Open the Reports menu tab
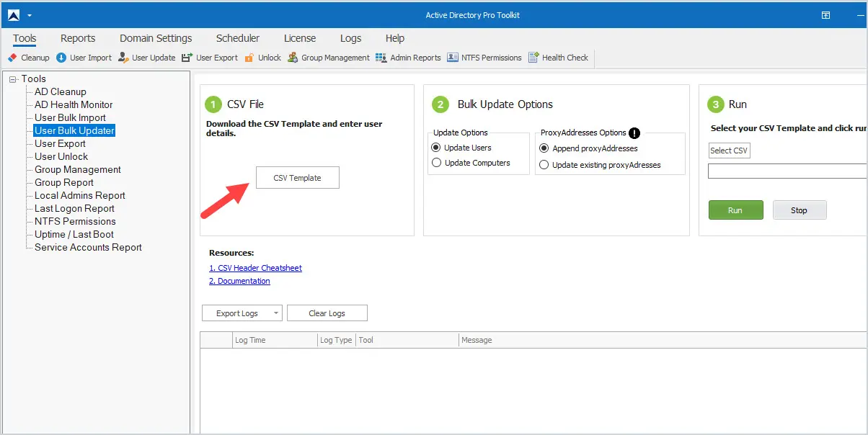This screenshot has width=868, height=435. 78,38
